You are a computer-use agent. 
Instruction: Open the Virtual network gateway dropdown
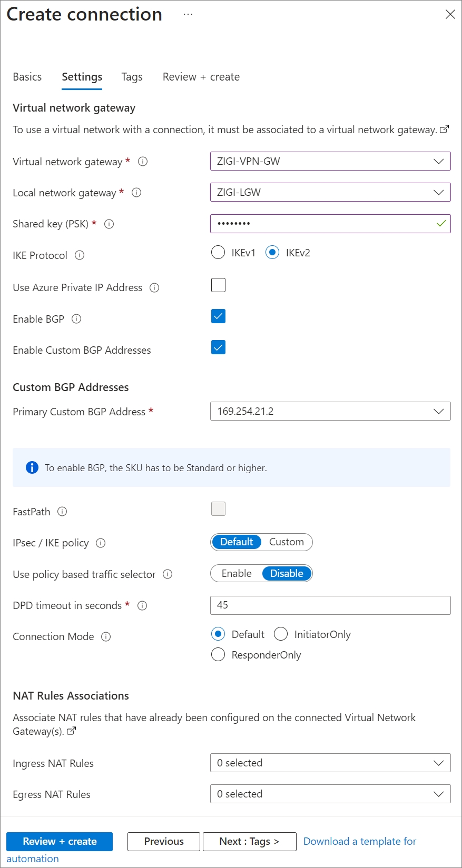click(x=330, y=161)
